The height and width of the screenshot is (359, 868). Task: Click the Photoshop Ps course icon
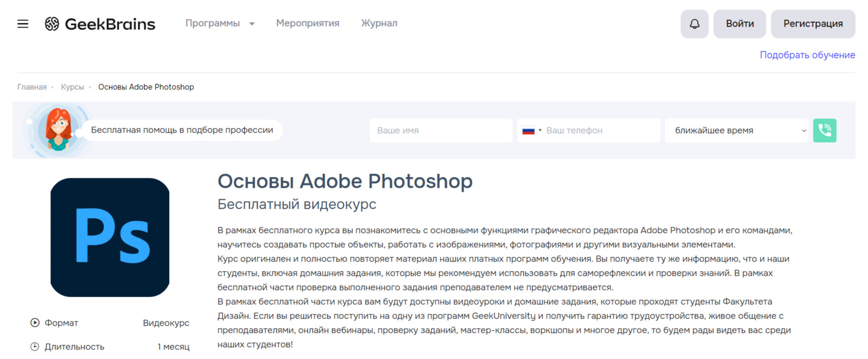click(x=110, y=237)
